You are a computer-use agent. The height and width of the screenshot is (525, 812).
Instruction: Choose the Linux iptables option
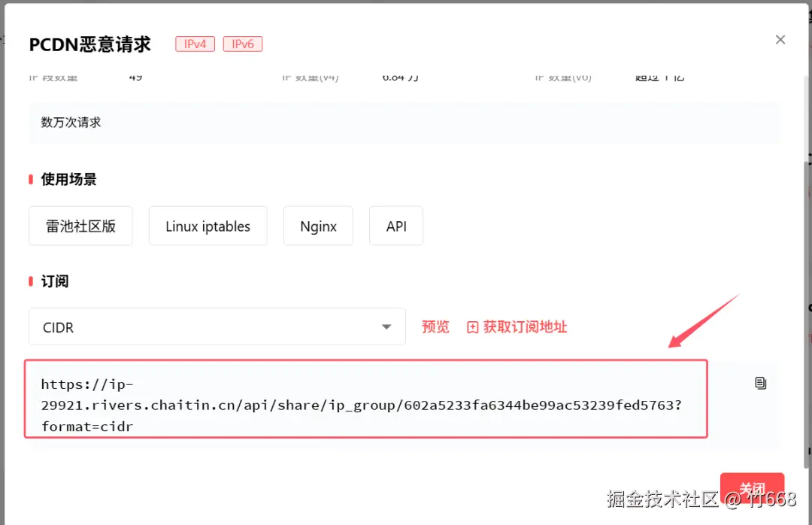(x=208, y=226)
